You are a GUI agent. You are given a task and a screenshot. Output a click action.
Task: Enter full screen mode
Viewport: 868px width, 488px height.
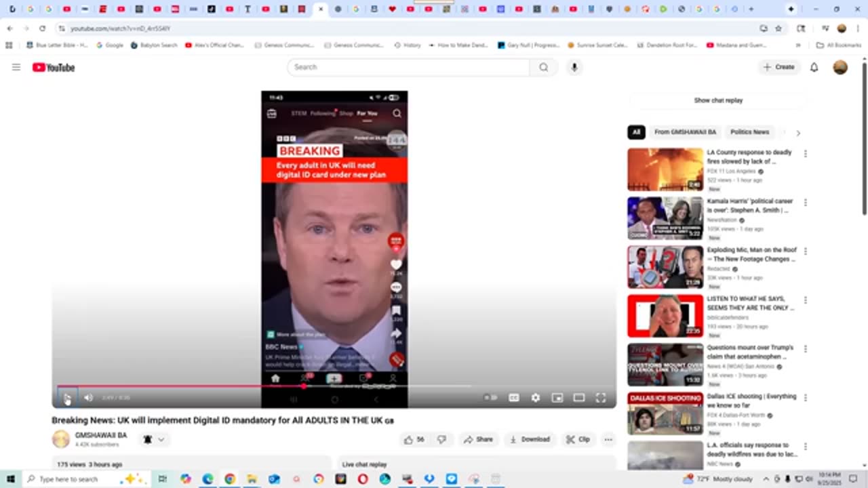601,398
